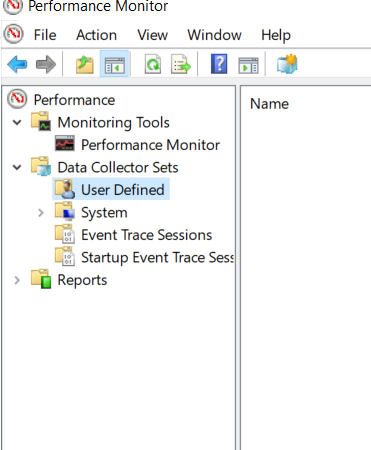Toggle Show/Hide Action Pane button
The height and width of the screenshot is (450, 371).
point(248,65)
